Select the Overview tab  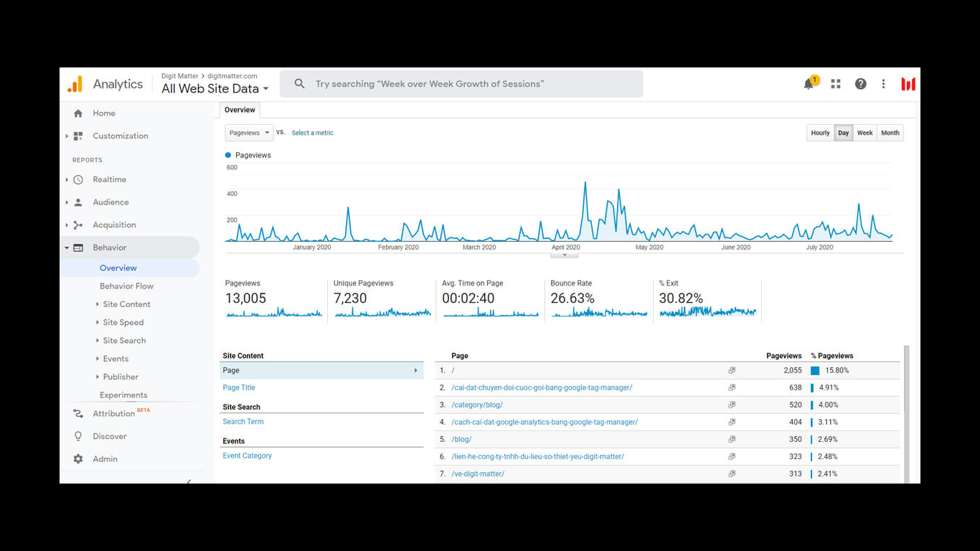pos(240,110)
